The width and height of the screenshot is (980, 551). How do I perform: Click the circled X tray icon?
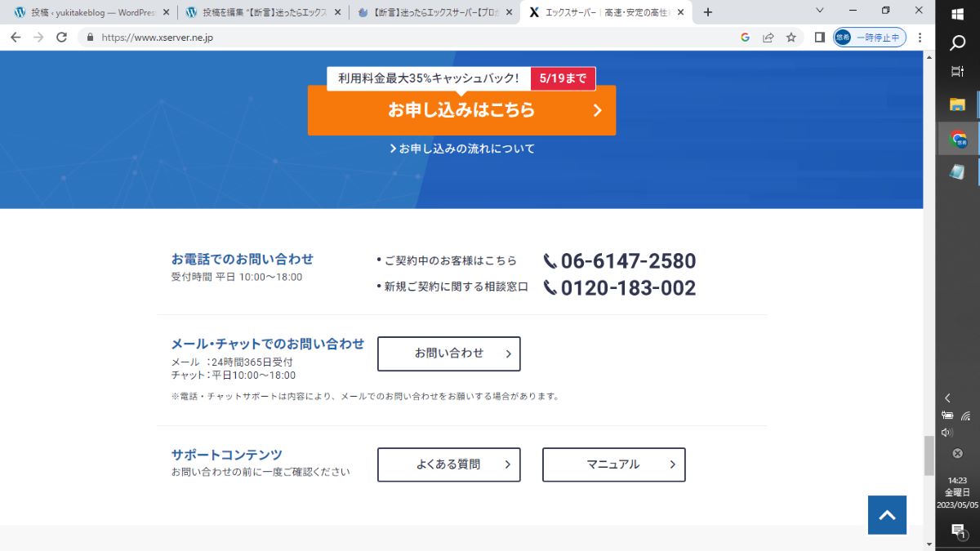pos(958,454)
